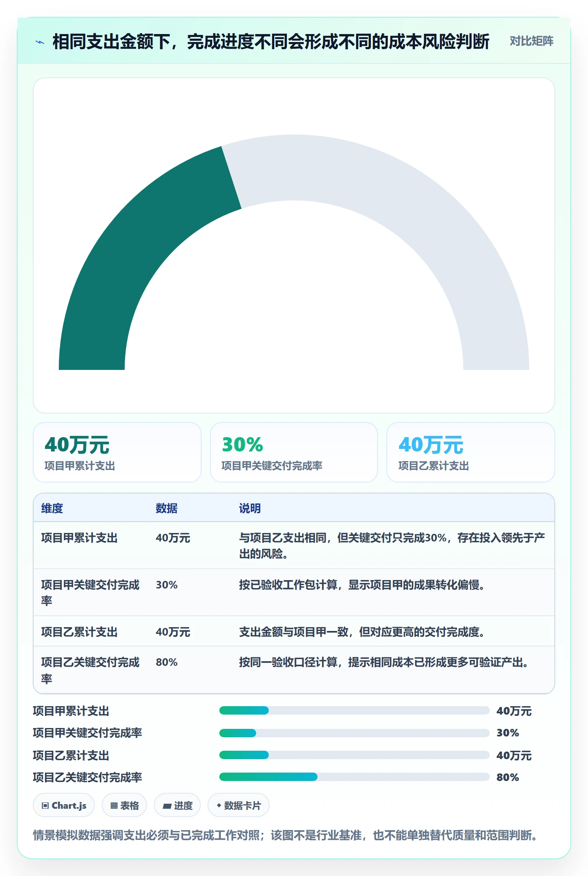Click the description starting 与项目乙支出相同
Screen dimensions: 588x876
(x=392, y=546)
